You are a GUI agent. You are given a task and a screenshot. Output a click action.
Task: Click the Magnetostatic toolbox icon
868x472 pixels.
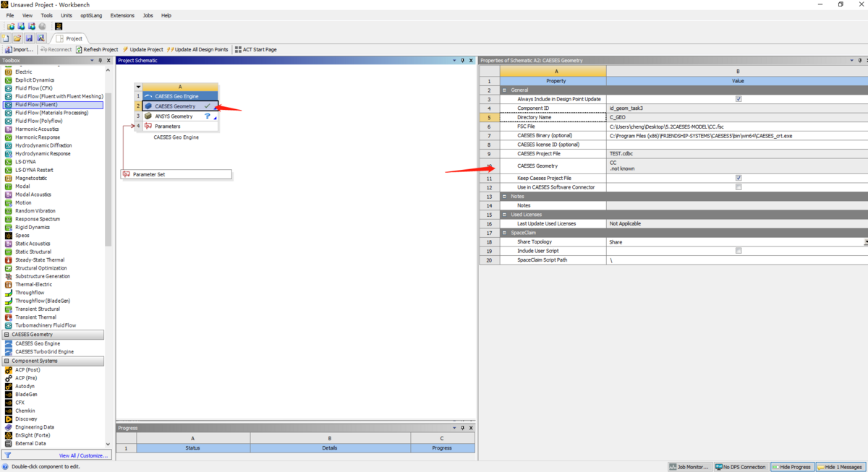[9, 178]
